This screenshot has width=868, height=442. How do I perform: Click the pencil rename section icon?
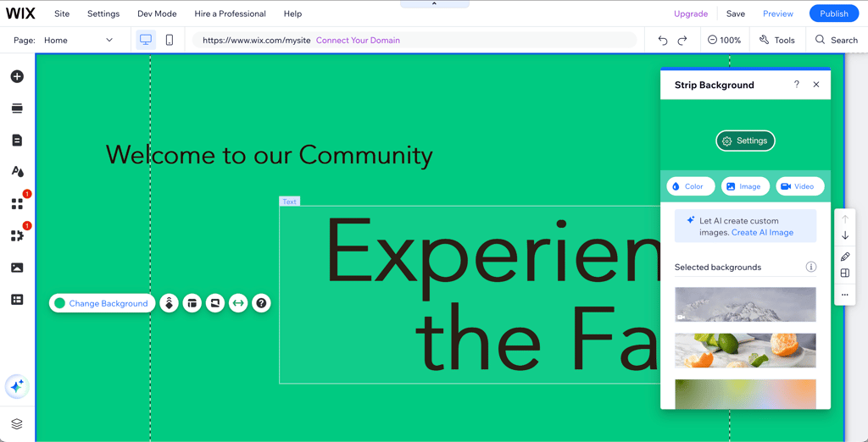pyautogui.click(x=845, y=257)
